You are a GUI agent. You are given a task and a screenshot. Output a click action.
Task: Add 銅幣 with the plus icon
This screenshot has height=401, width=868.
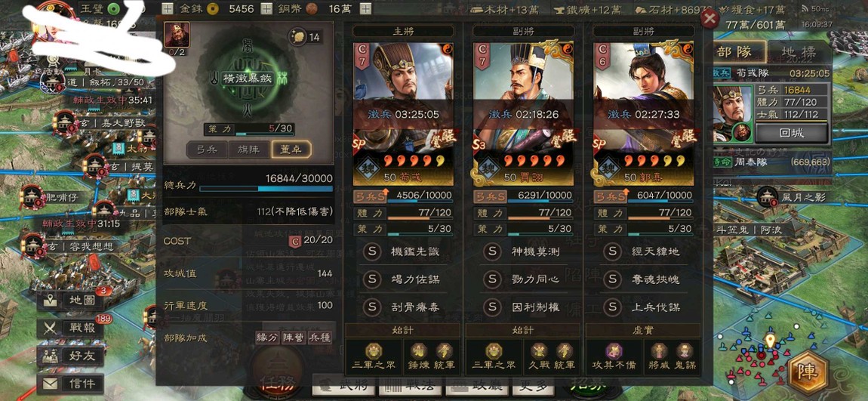(x=365, y=8)
